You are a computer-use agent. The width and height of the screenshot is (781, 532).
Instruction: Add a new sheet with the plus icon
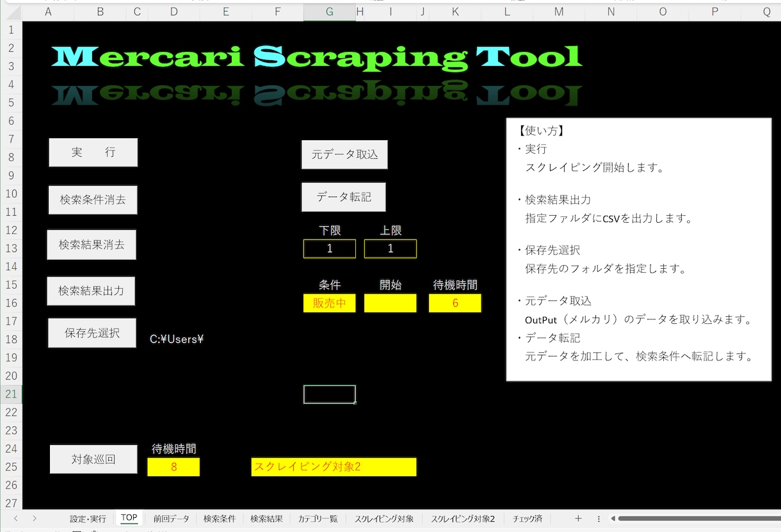coord(578,519)
